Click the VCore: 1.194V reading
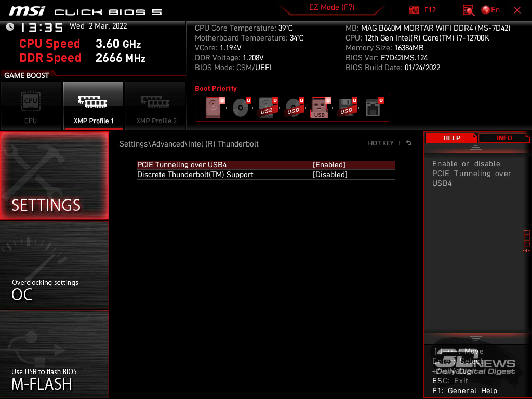532x399 pixels. (x=218, y=48)
